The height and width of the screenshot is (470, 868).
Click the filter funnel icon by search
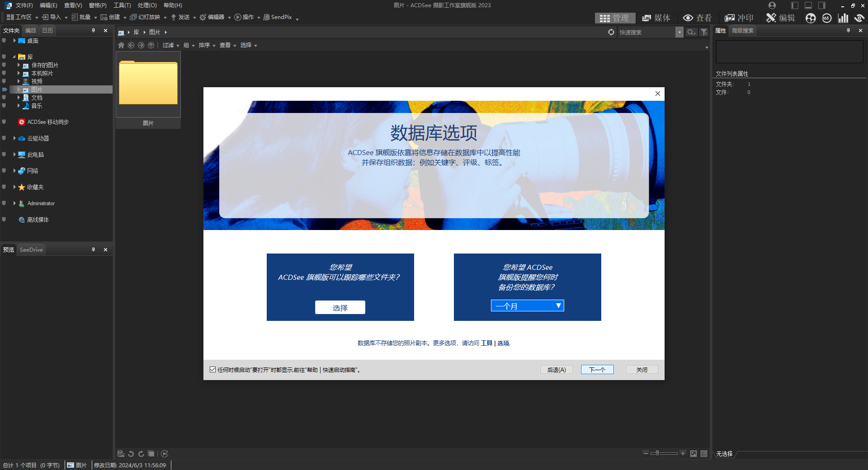[x=704, y=32]
